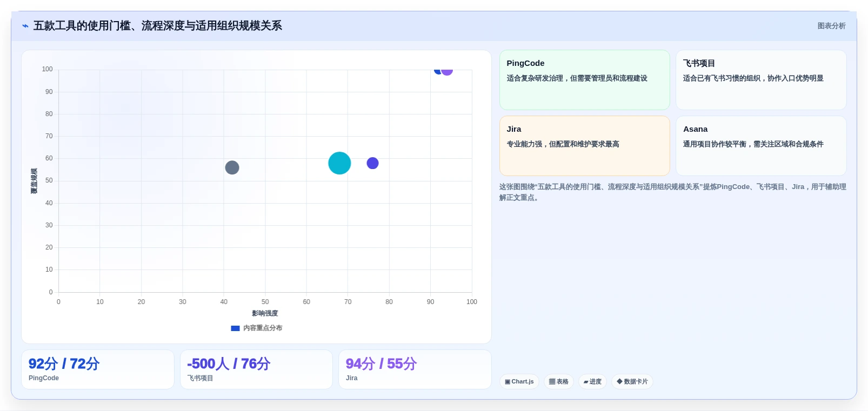Click the progress icon in 进度 tag

tap(586, 382)
